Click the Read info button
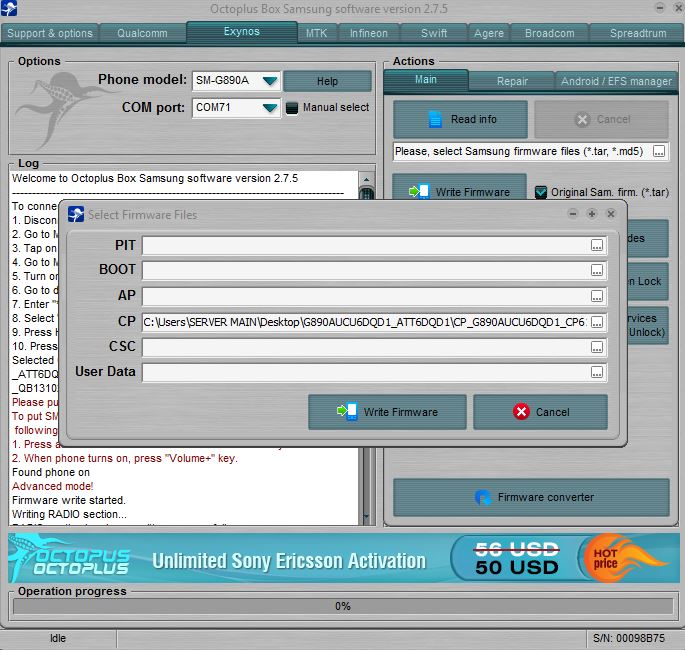This screenshot has width=685, height=650. [460, 119]
